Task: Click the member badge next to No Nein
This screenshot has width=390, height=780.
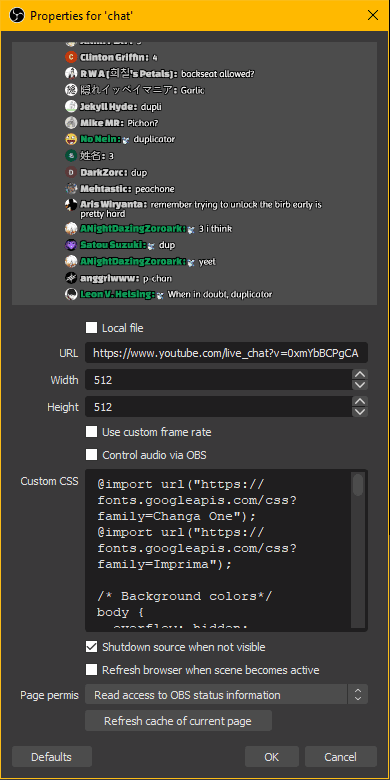Action: tap(126, 140)
